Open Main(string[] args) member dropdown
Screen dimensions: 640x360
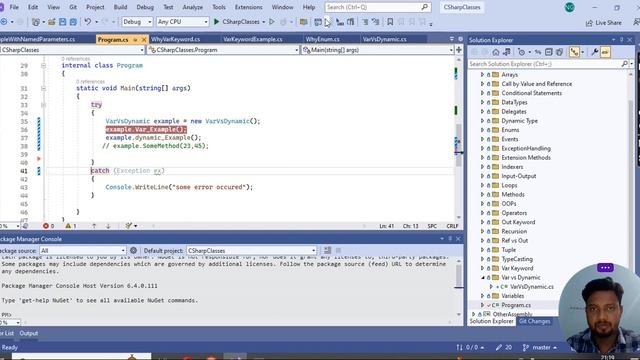coord(378,50)
